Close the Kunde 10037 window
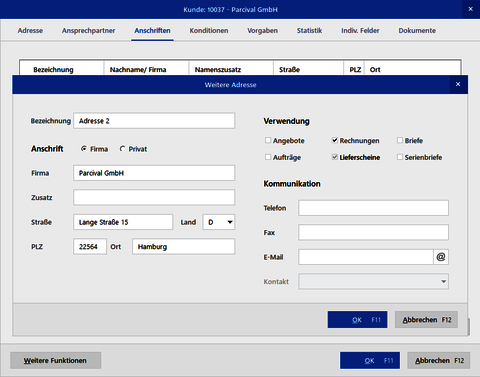This screenshot has width=480, height=377. [x=471, y=9]
